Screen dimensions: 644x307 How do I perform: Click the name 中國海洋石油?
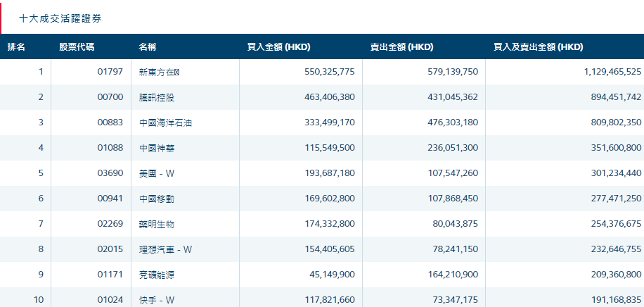coord(165,123)
